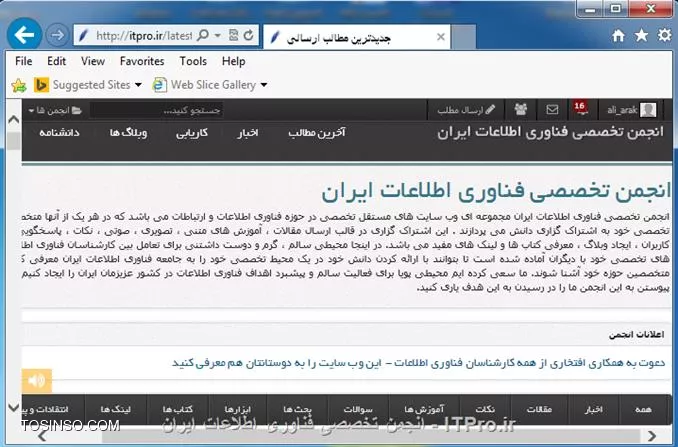The height and width of the screenshot is (447, 678).
Task: Close the جدیدترین مطالب ارسالی tab
Action: [441, 37]
